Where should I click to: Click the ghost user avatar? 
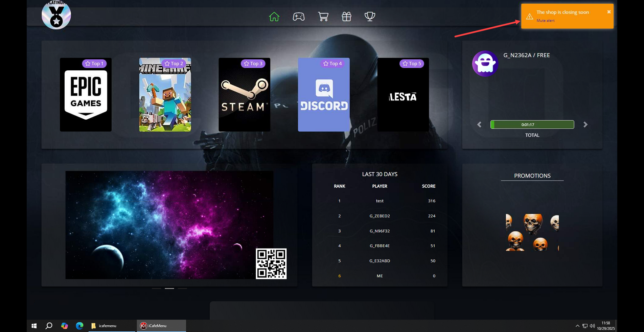[x=485, y=64]
